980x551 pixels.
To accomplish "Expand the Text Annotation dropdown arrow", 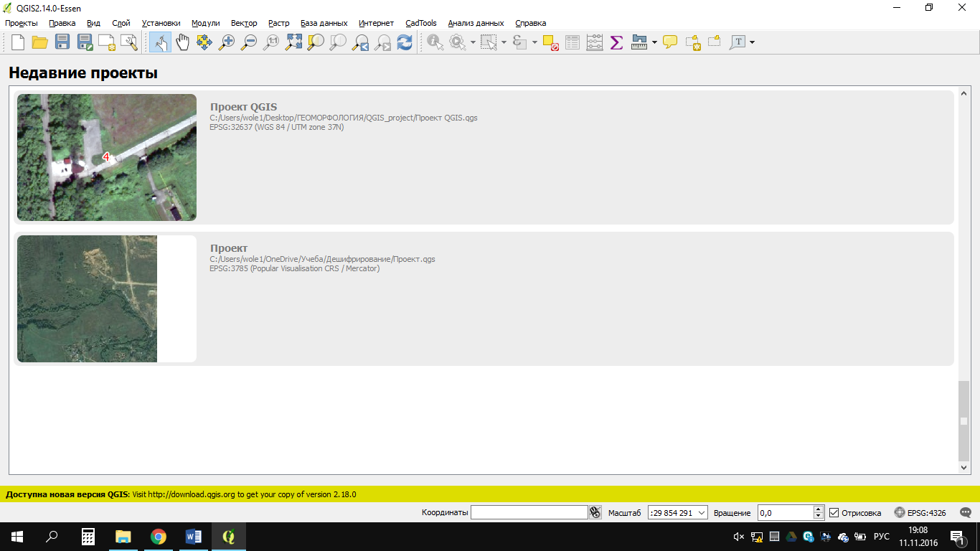I will pyautogui.click(x=752, y=42).
